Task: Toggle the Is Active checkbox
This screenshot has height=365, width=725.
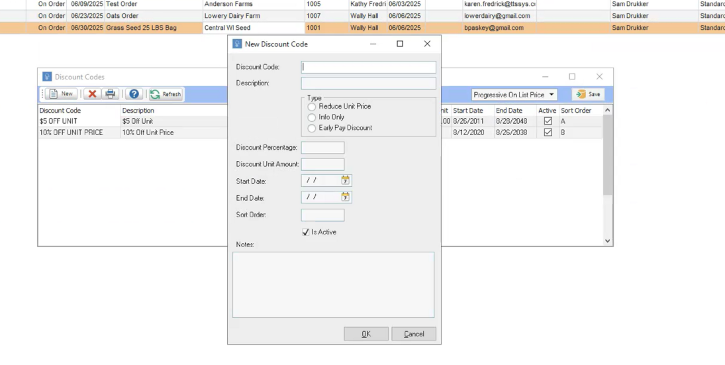Action: [306, 232]
